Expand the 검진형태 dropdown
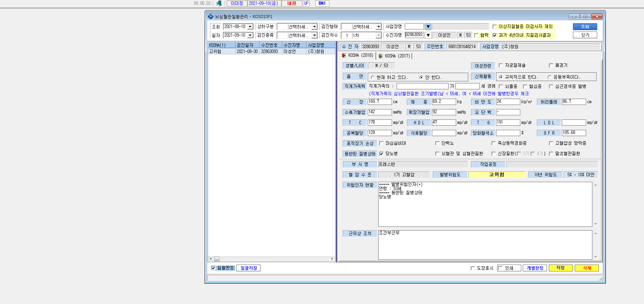The image size is (644, 304). click(x=378, y=27)
